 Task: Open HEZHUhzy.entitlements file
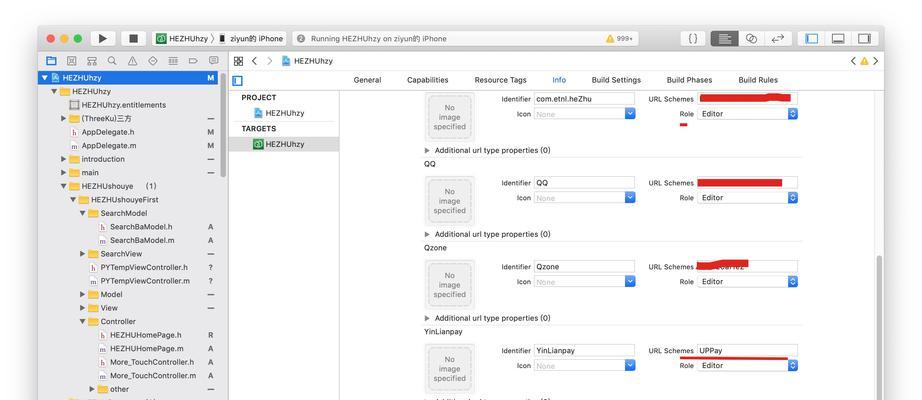pos(123,105)
